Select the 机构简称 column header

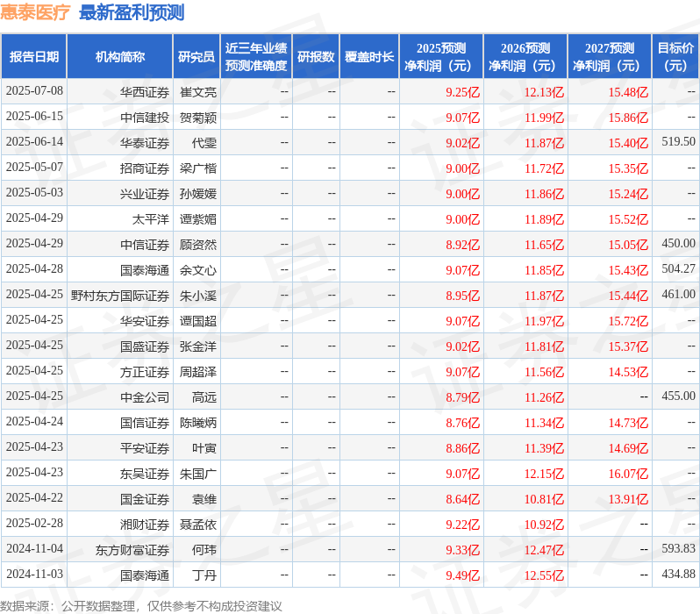click(119, 57)
